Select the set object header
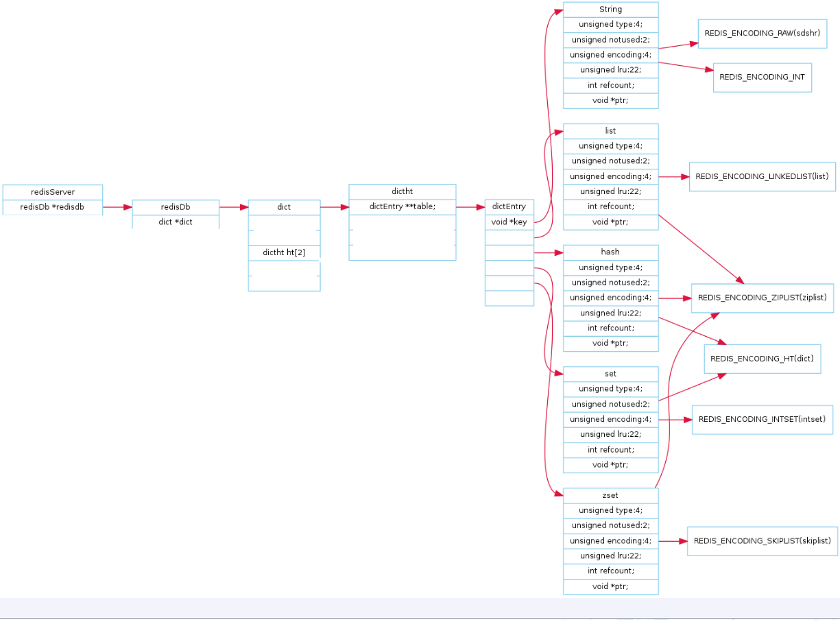840x620 pixels. pyautogui.click(x=610, y=374)
